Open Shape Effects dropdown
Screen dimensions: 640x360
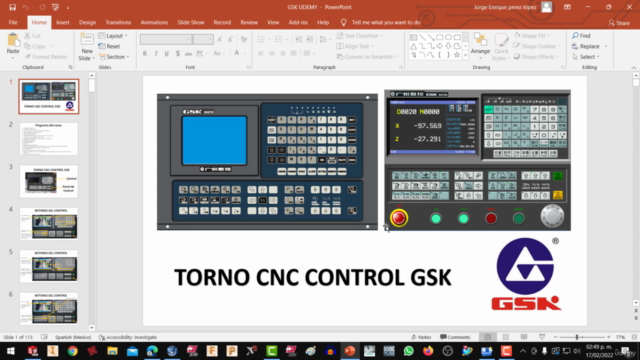click(x=536, y=57)
